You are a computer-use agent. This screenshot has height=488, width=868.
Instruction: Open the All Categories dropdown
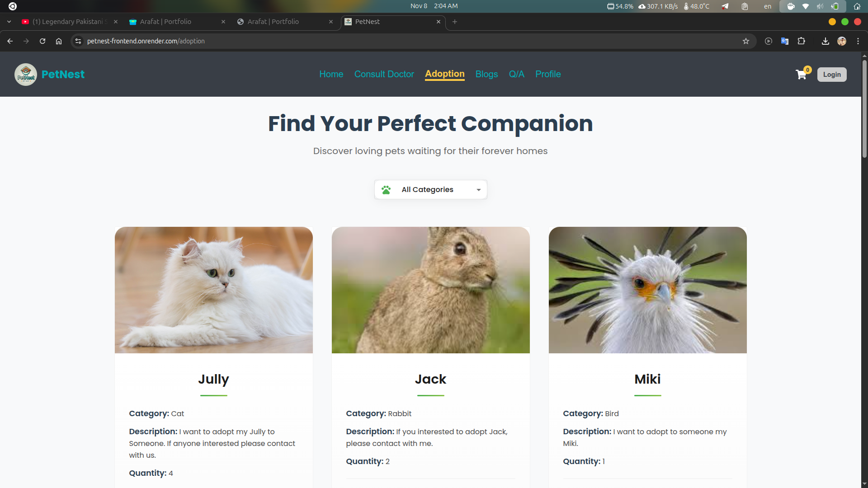tap(430, 189)
